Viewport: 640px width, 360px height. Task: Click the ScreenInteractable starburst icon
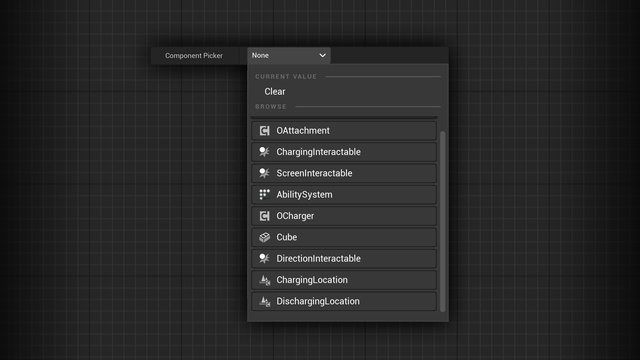pyautogui.click(x=264, y=173)
